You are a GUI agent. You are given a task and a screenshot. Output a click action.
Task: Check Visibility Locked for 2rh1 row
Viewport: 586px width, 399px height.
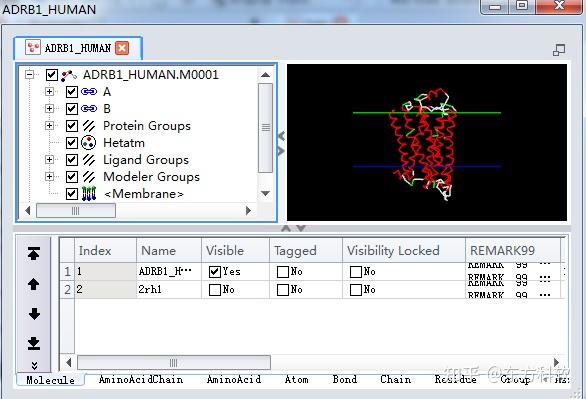tap(356, 290)
